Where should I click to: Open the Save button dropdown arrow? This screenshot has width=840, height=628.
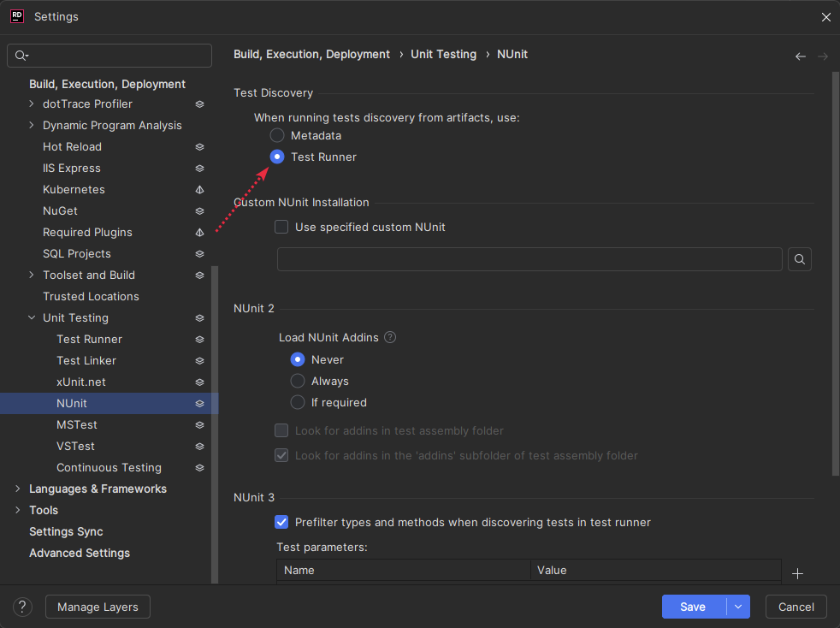[x=738, y=607]
